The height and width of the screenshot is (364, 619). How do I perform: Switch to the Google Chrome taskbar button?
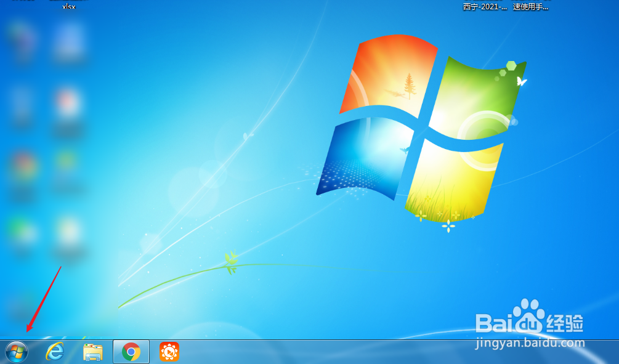coord(131,351)
